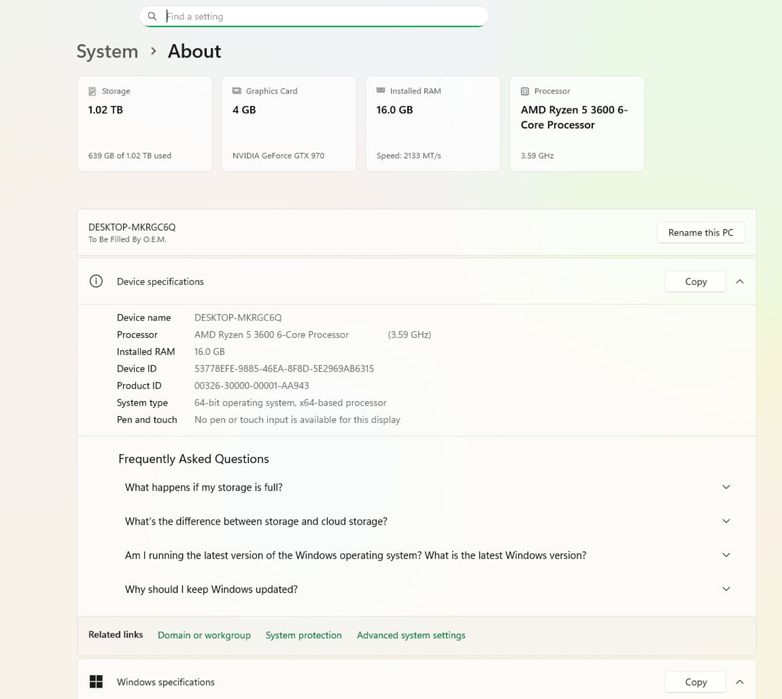Click the 'To Be Filled By O.E.M.' text

(x=127, y=239)
